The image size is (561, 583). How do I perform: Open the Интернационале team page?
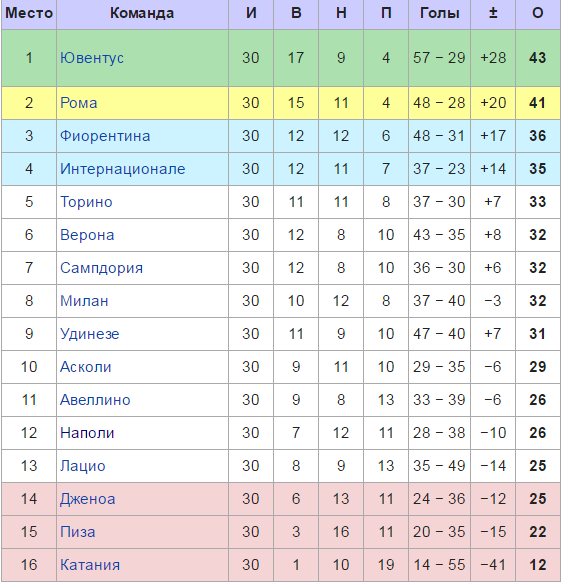123,169
